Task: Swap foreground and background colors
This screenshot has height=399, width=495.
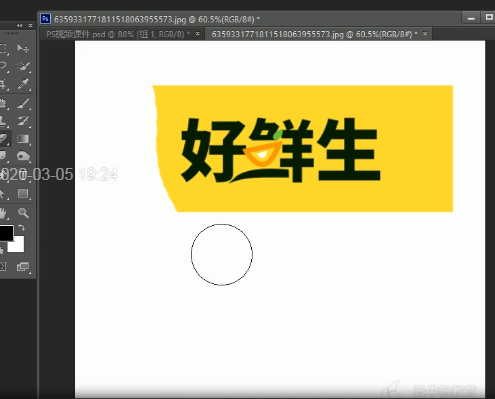Action: (x=21, y=228)
